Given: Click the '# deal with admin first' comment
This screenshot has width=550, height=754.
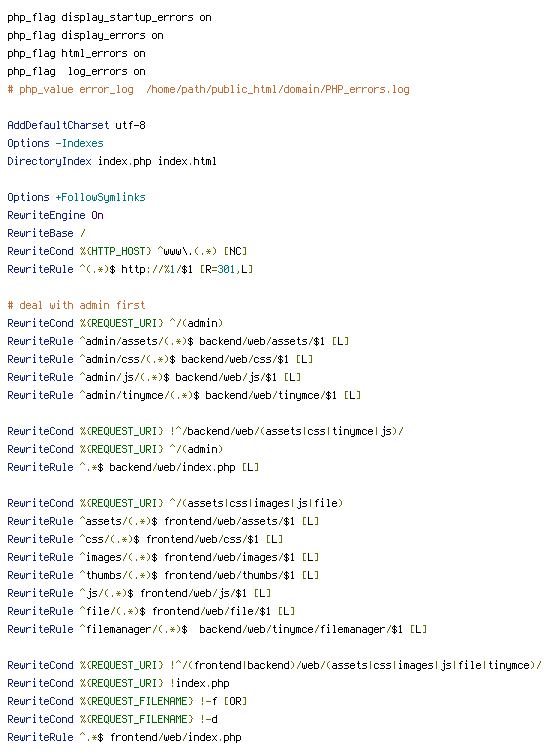Looking at the screenshot, I should click(76, 305).
